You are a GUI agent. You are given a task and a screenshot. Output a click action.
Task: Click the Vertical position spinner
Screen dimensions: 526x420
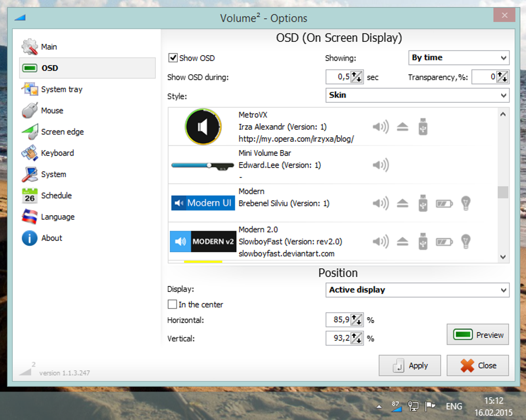pos(357,338)
